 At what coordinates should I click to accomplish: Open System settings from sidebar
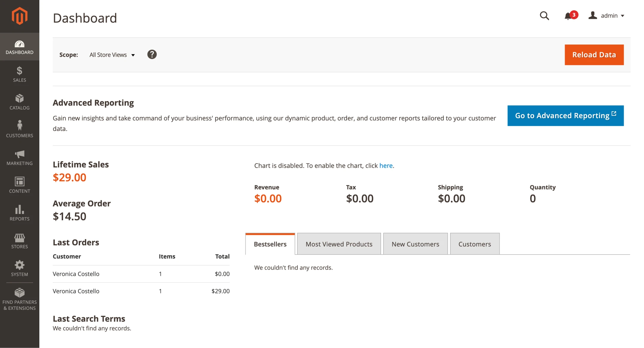point(19,268)
